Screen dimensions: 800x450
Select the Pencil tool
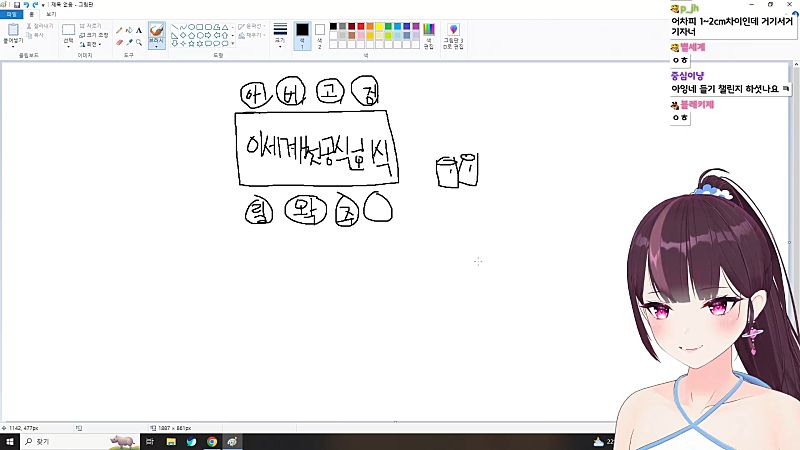click(x=118, y=30)
